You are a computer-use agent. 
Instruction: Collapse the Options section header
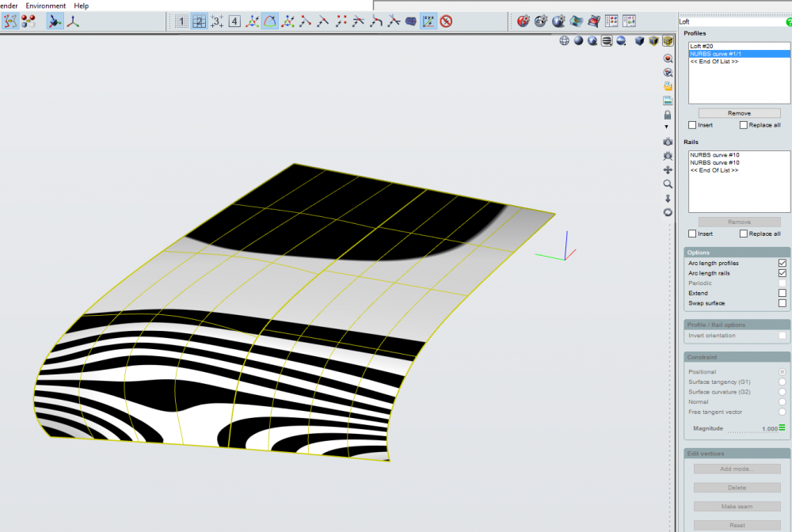(x=737, y=253)
